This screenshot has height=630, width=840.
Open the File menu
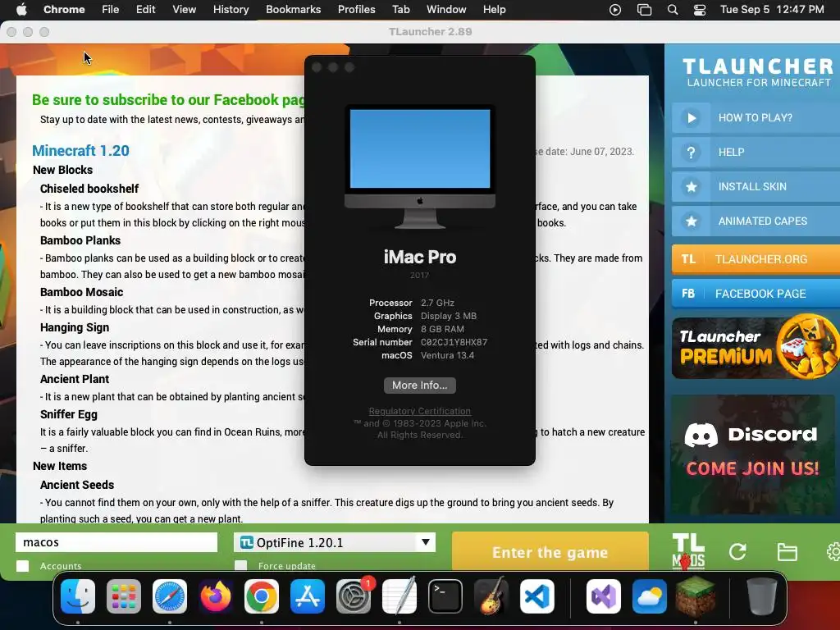click(x=111, y=9)
